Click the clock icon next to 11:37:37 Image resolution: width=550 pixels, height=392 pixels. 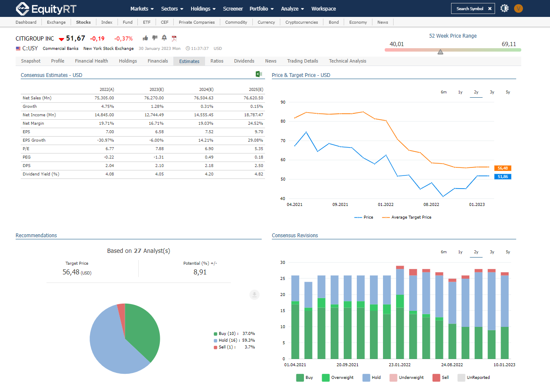pos(188,48)
